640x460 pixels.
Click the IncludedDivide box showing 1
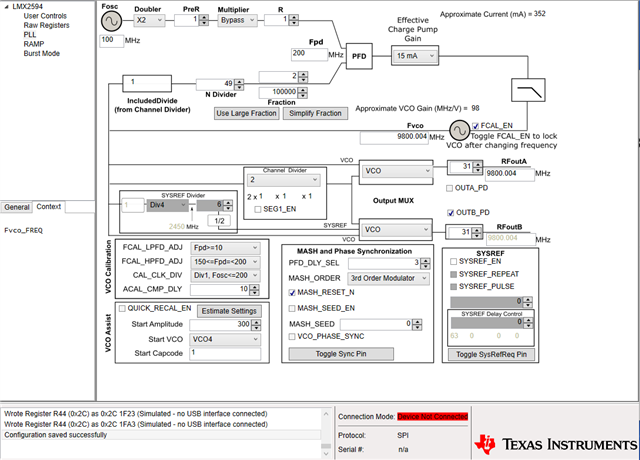point(147,83)
